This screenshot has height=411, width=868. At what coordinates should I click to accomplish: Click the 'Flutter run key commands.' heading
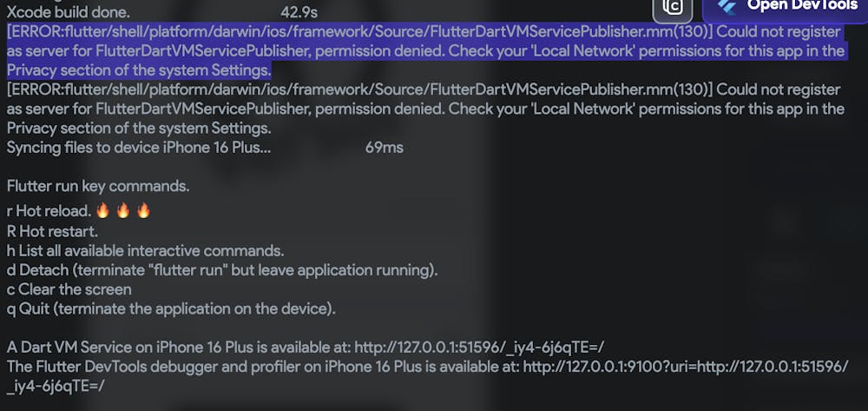(98, 186)
